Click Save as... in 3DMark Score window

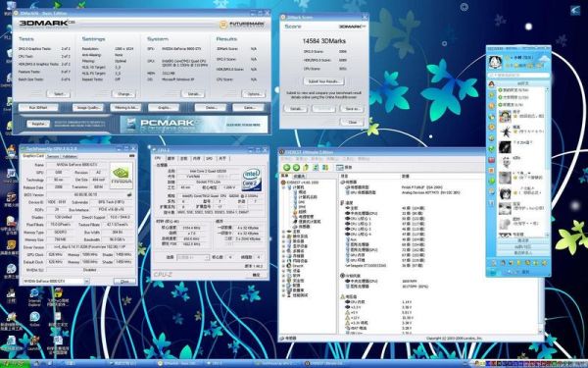pyautogui.click(x=352, y=109)
